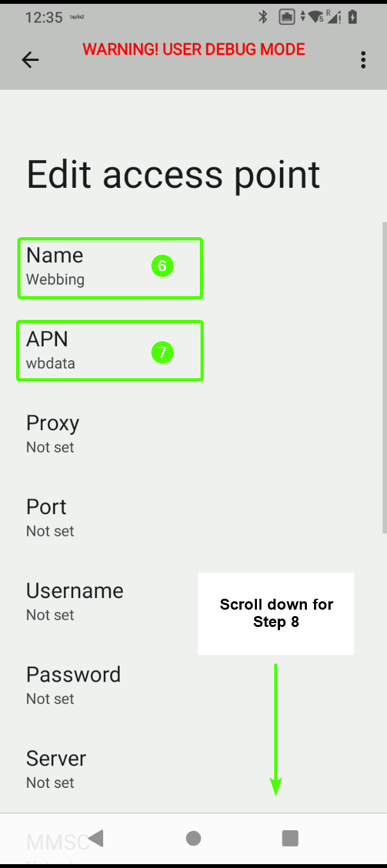The image size is (387, 868).
Task: Tap the back arrow icon
Action: 30,60
